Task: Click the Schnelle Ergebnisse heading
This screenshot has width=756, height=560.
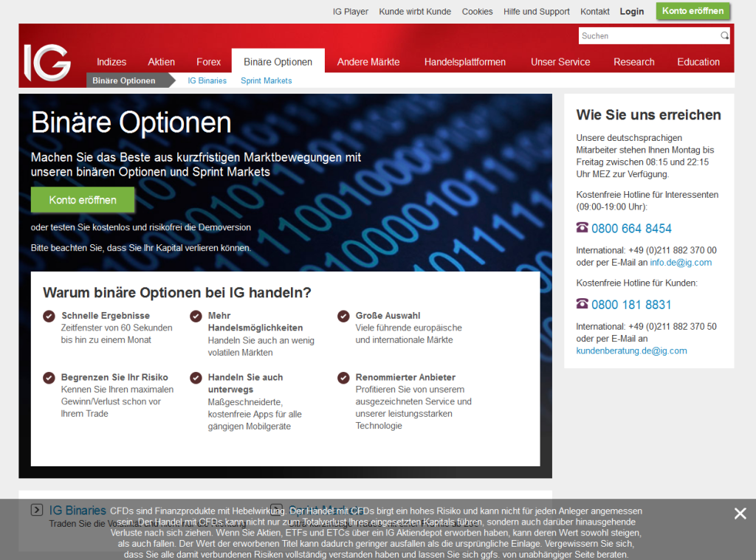Action: (106, 316)
